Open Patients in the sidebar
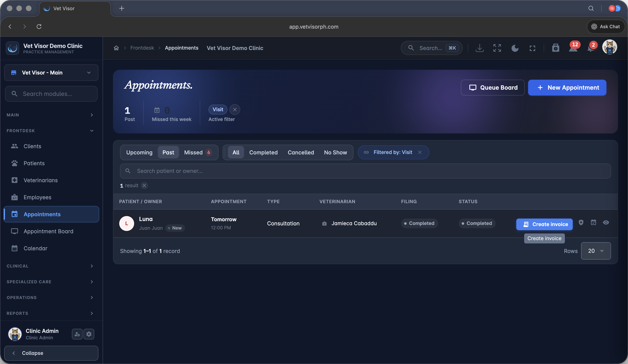Screen dimensions: 628x364 coord(51,163)
